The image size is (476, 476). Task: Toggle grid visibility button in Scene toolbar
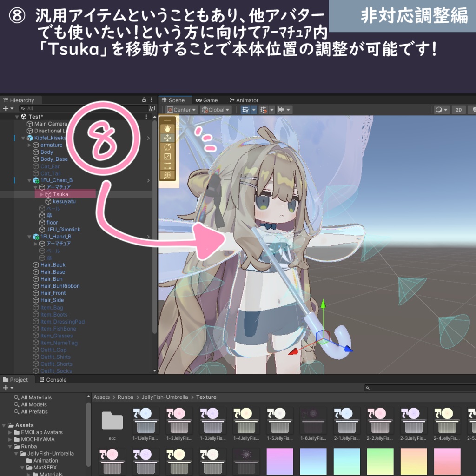pos(245,110)
